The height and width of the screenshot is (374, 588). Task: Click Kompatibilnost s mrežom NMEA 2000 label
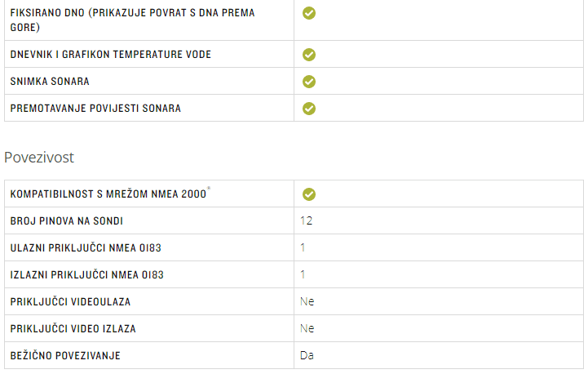(108, 194)
